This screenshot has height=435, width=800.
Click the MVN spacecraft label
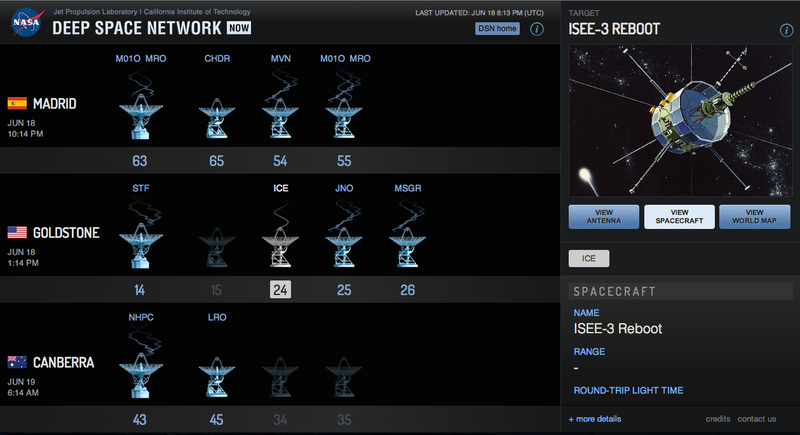click(281, 59)
